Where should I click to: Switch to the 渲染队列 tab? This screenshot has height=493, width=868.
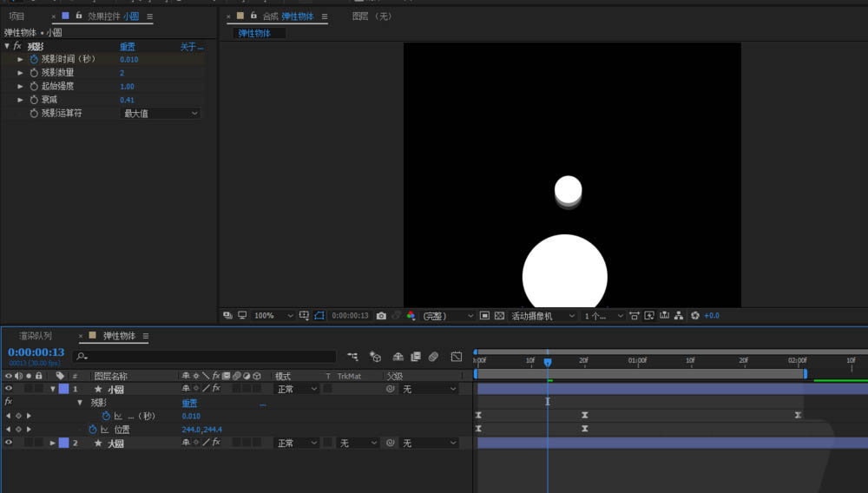(x=36, y=336)
